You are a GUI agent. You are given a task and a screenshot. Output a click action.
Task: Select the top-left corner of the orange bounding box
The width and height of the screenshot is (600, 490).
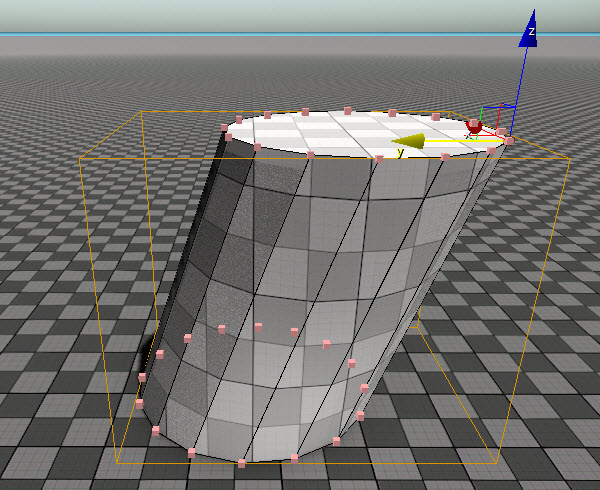point(141,112)
